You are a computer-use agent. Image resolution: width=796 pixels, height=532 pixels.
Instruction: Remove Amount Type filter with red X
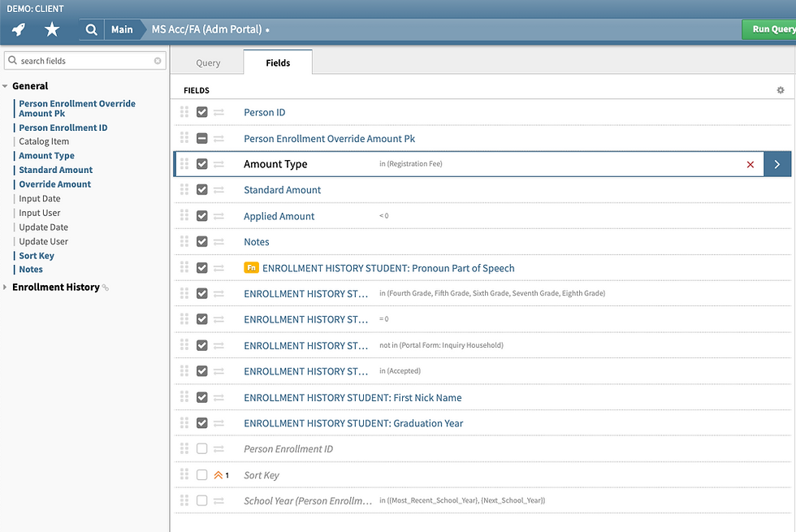coord(751,164)
